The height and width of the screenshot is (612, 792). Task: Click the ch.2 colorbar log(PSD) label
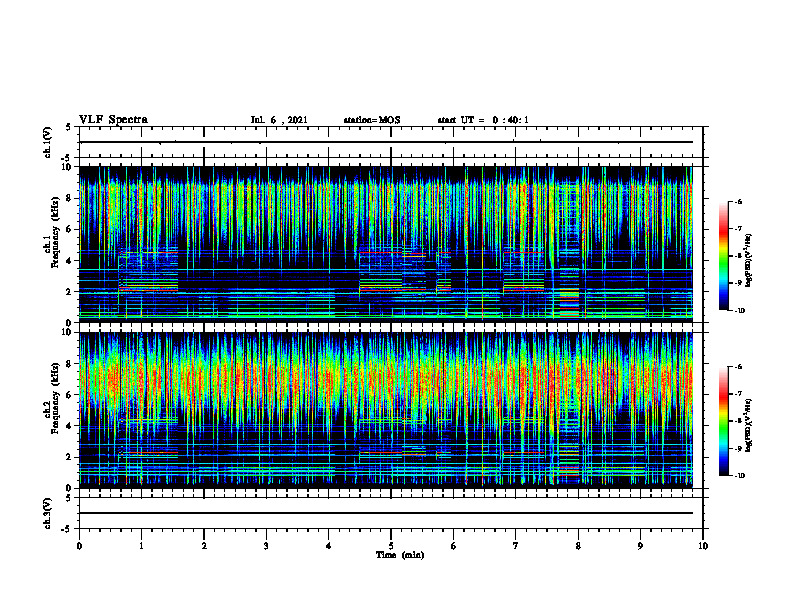749,425
